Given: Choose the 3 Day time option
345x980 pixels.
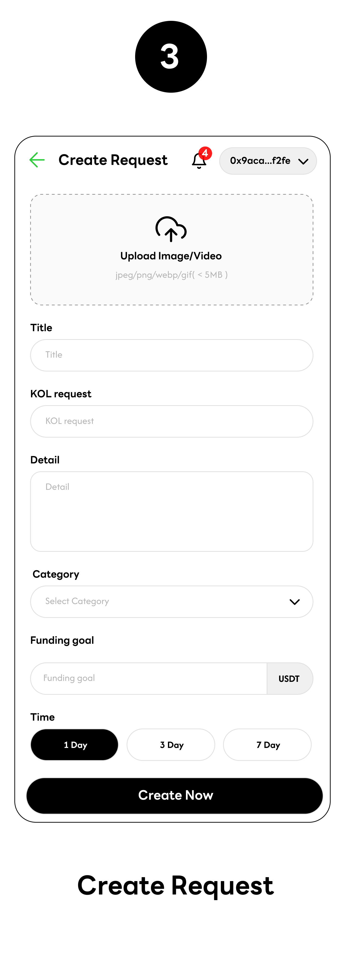Looking at the screenshot, I should click(x=171, y=745).
